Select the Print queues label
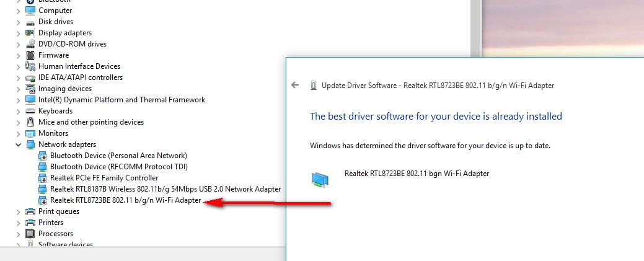Viewport: 644px width, 261px height. tap(59, 211)
